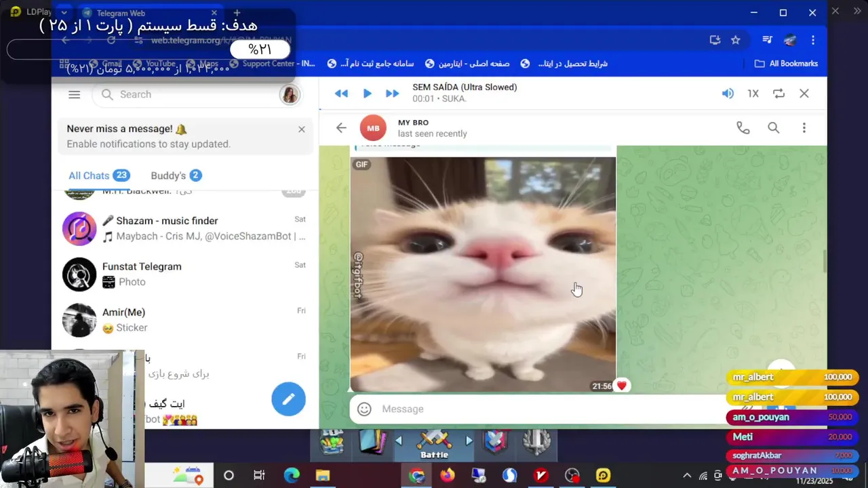Open the events sword tab in game

point(536,443)
